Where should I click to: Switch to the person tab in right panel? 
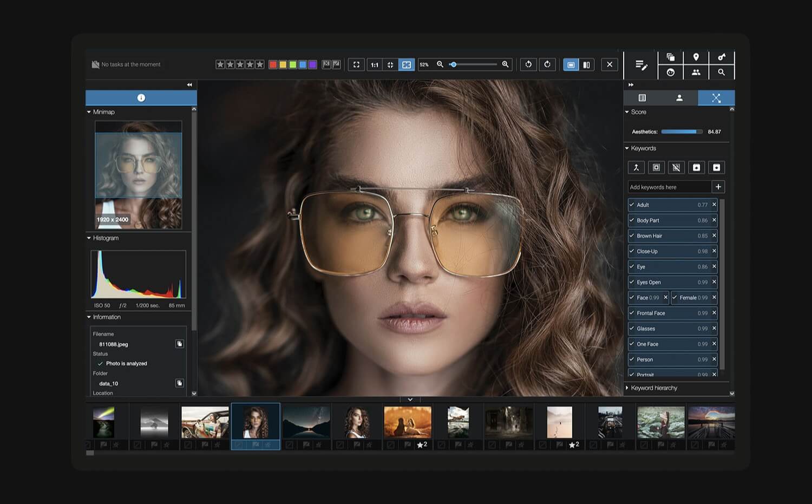pyautogui.click(x=679, y=97)
